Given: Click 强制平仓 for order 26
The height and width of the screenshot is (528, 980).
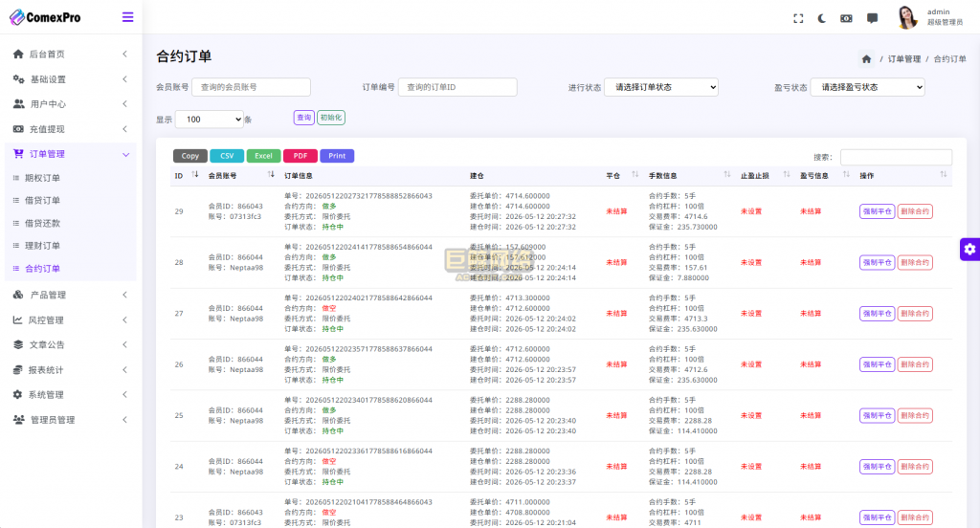Looking at the screenshot, I should click(x=877, y=364).
